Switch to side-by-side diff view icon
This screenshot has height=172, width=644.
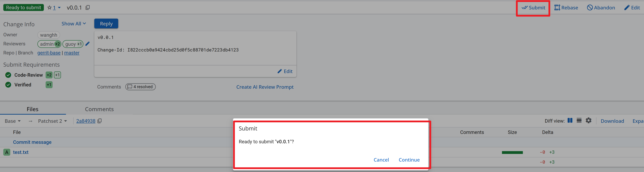point(570,121)
